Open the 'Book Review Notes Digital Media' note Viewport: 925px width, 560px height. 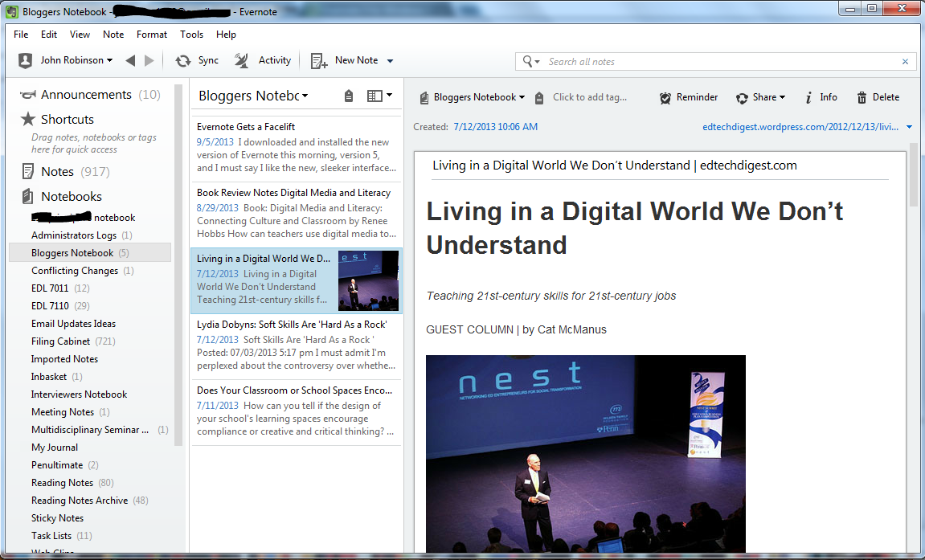pos(296,214)
